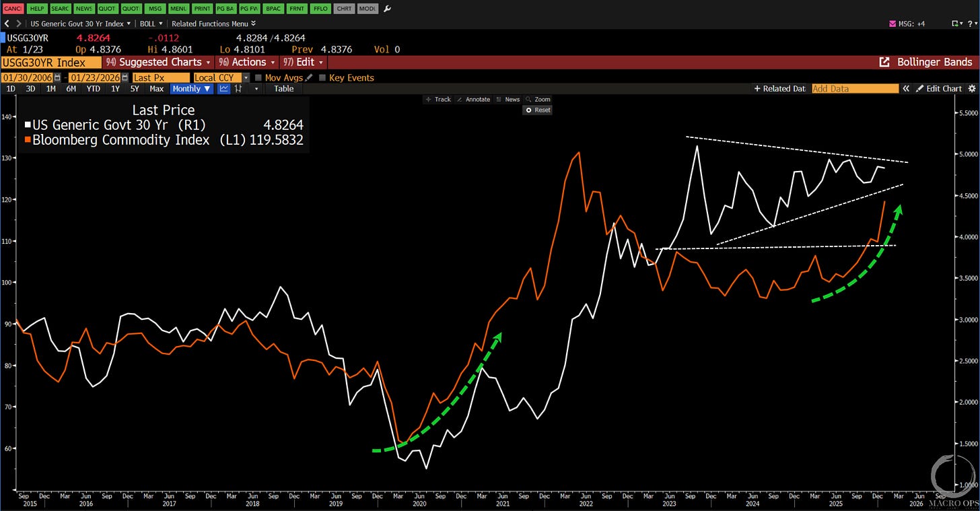
Task: Click the 01/30/2006 start date field
Action: tap(28, 77)
